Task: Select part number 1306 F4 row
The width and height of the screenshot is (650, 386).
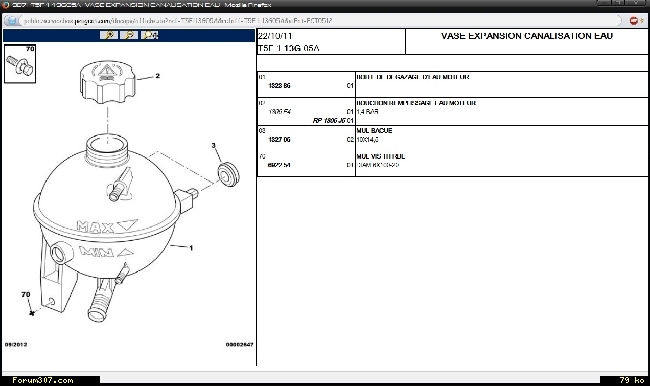Action: tap(279, 112)
